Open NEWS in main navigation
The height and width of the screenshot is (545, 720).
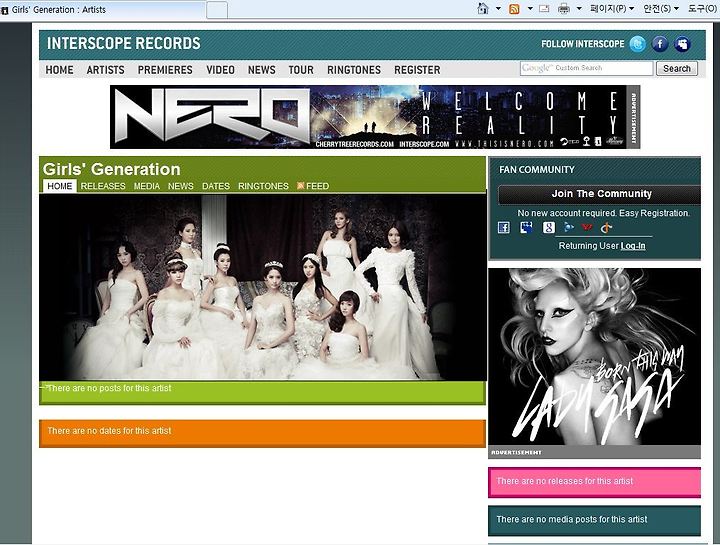(x=262, y=70)
